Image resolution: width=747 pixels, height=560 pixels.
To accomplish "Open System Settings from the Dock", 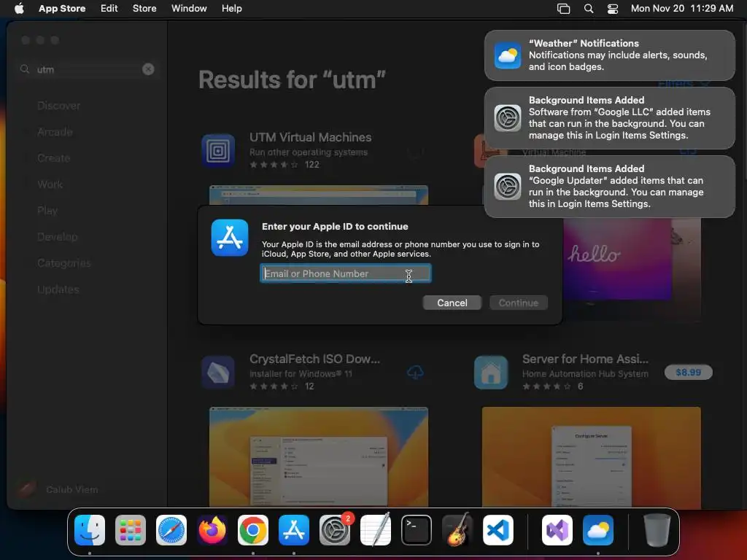I will pos(334,530).
